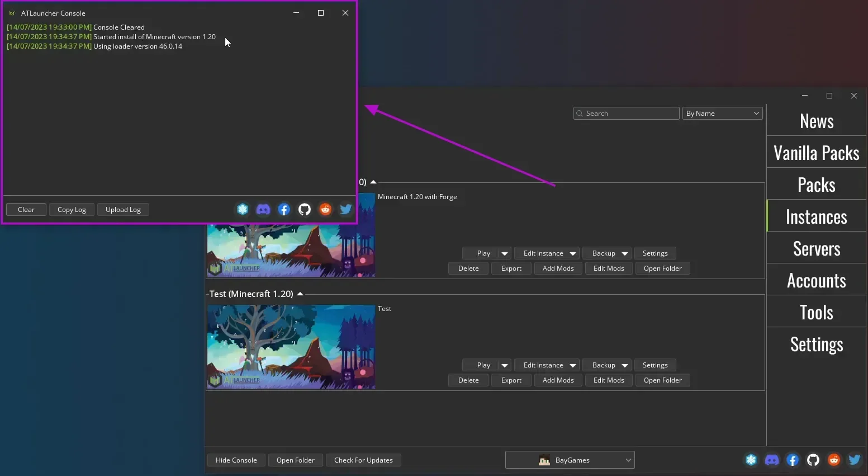868x476 pixels.
Task: Click Add Mods for Test instance
Action: pyautogui.click(x=558, y=380)
